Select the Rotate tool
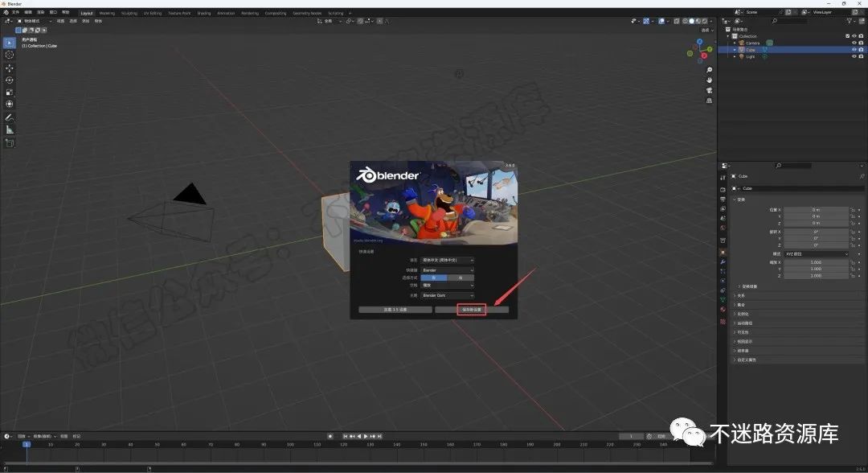This screenshot has width=868, height=473. pos(10,80)
